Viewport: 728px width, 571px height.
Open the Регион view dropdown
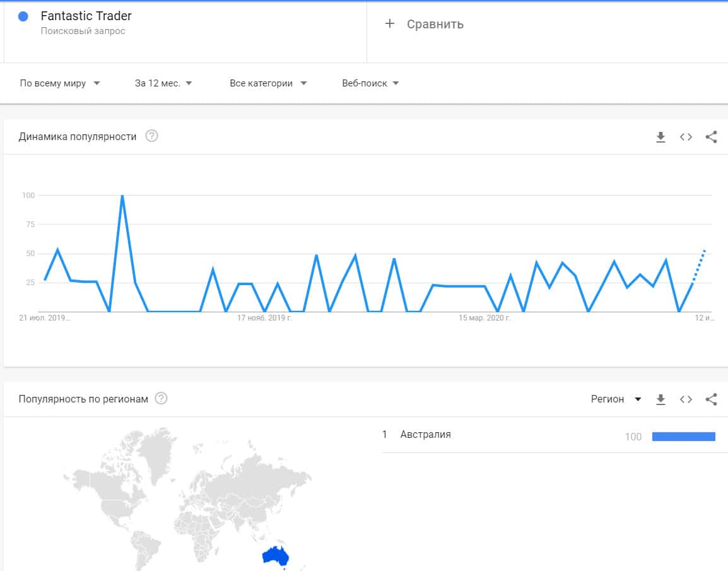tap(616, 399)
